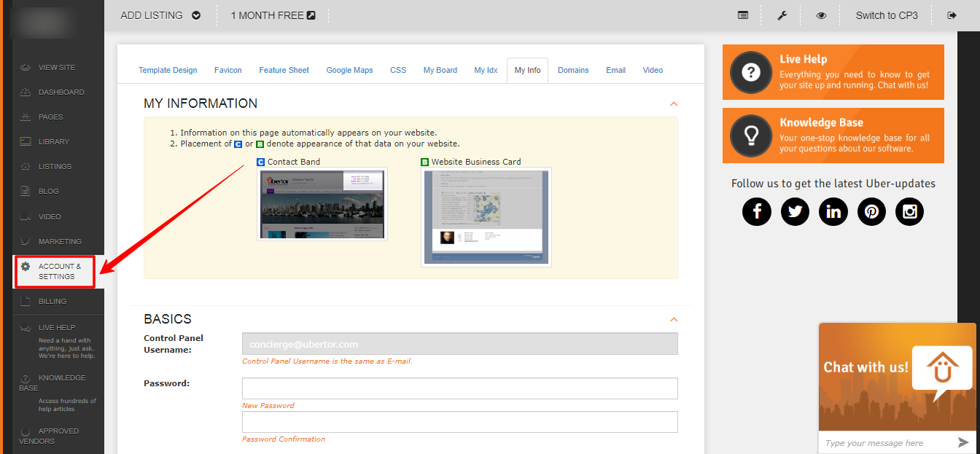980x454 pixels.
Task: Click the LinkedIn circle icon
Action: click(833, 211)
